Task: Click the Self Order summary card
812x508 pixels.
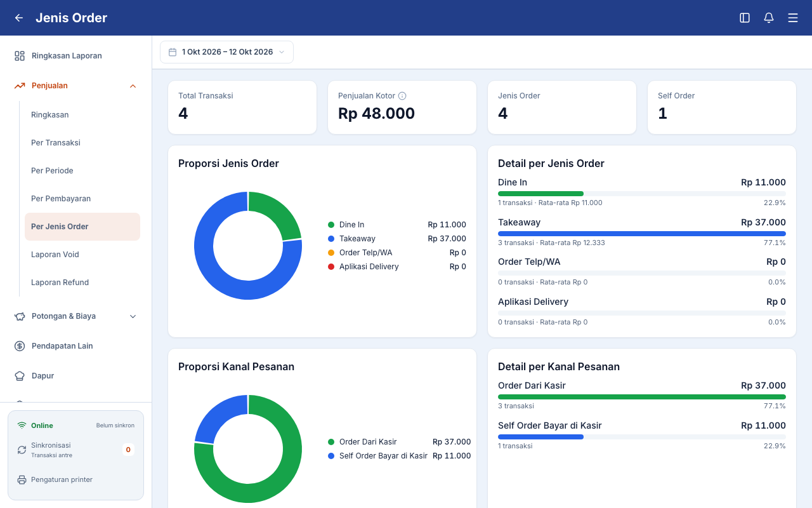Action: point(722,107)
